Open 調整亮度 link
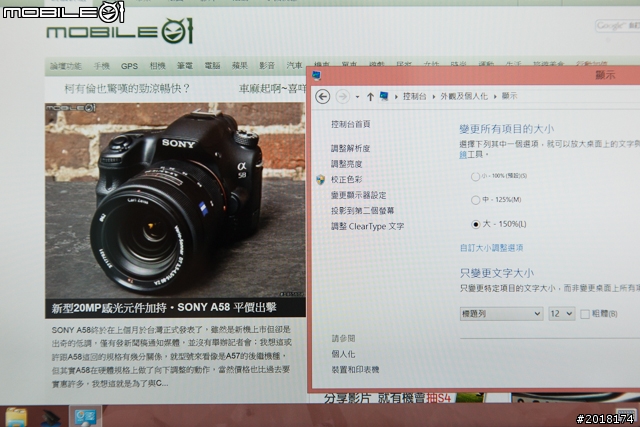 346,164
